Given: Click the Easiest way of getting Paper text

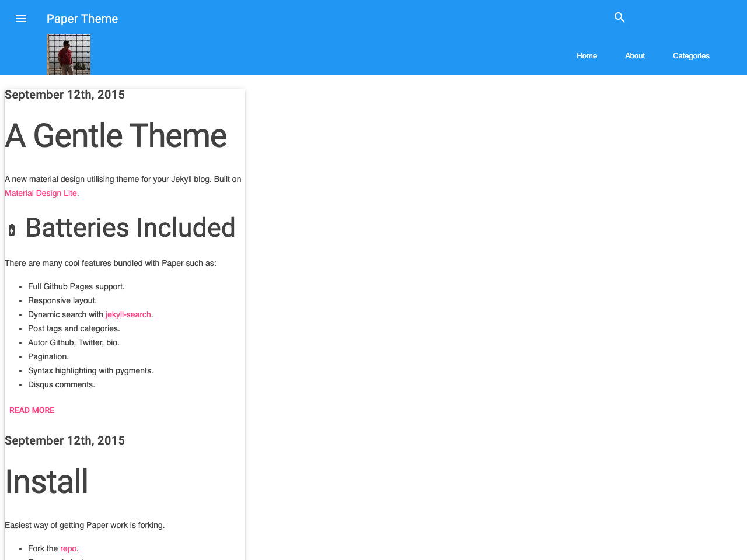Looking at the screenshot, I should click(x=85, y=524).
